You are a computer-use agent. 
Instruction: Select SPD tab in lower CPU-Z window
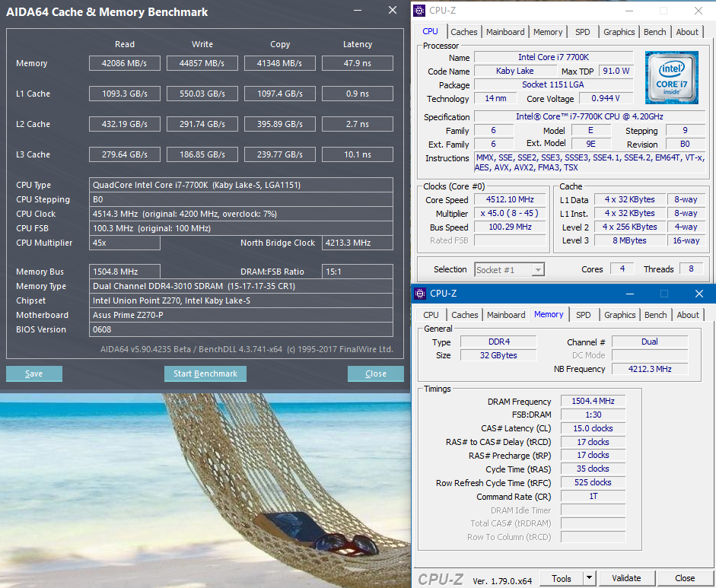(x=583, y=315)
